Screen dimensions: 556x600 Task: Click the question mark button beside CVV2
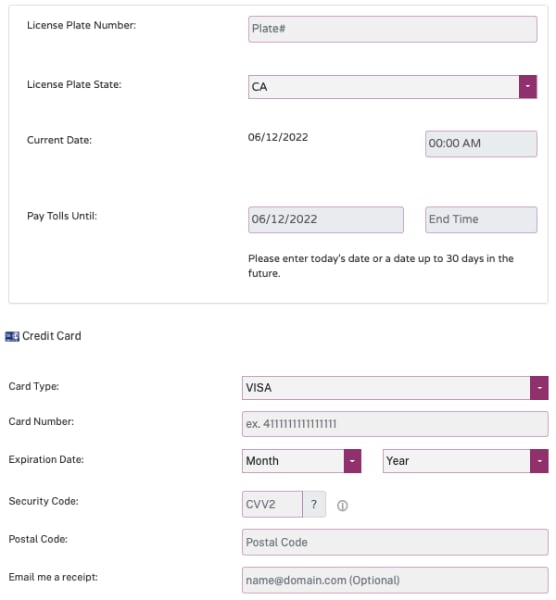click(x=314, y=504)
